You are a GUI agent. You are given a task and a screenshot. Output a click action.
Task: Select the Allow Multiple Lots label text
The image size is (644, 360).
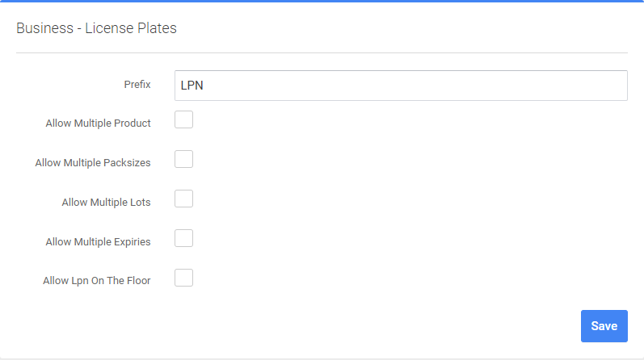tap(106, 203)
